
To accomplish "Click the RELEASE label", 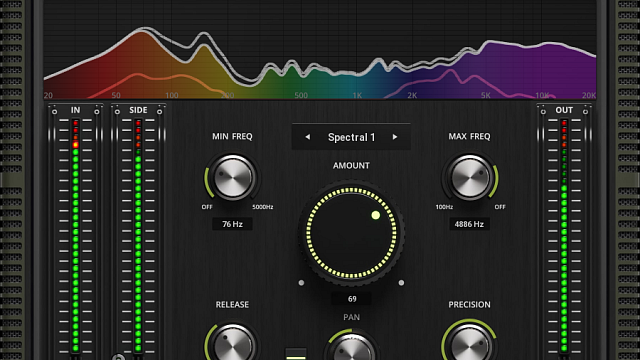I will 232,305.
